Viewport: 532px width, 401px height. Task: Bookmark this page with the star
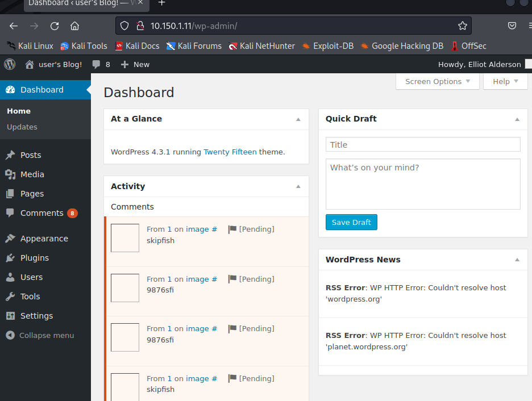coord(463,26)
